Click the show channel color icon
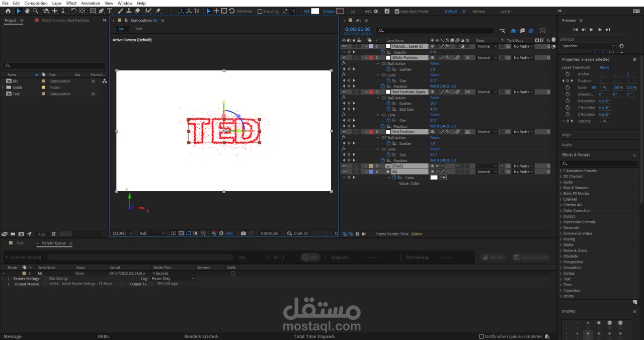 click(214, 233)
